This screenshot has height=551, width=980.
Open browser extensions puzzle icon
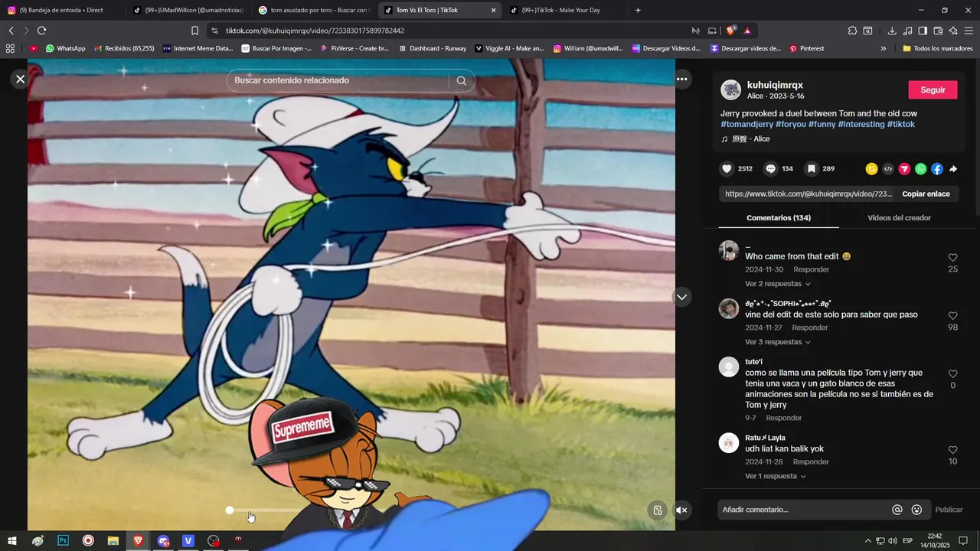click(x=852, y=31)
